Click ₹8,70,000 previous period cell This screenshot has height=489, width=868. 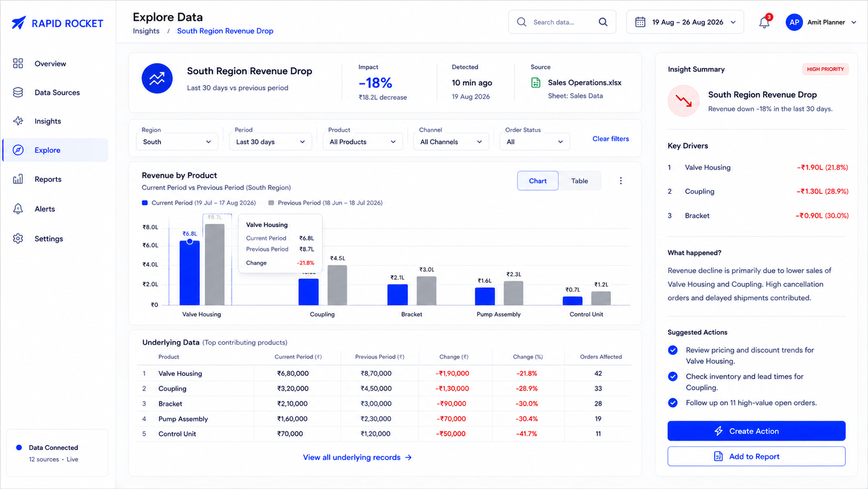pos(376,374)
